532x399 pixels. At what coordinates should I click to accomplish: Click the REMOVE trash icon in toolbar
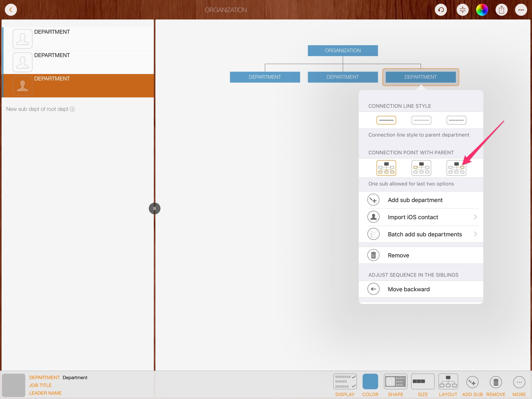coord(495,382)
